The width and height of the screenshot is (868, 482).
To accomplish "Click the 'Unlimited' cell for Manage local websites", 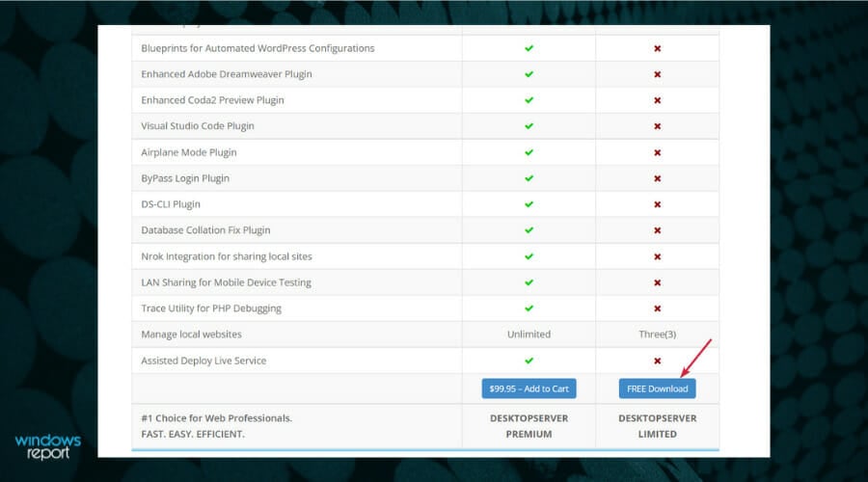I will pyautogui.click(x=529, y=335).
